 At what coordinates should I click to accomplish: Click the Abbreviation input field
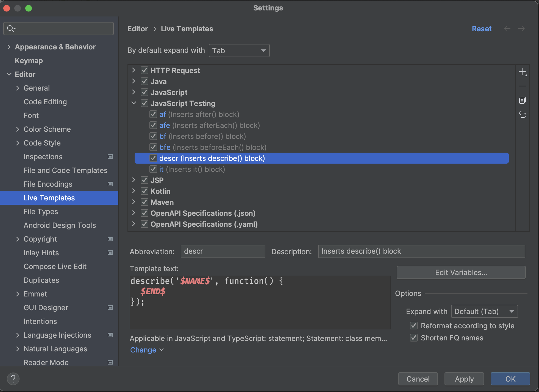tap(223, 251)
